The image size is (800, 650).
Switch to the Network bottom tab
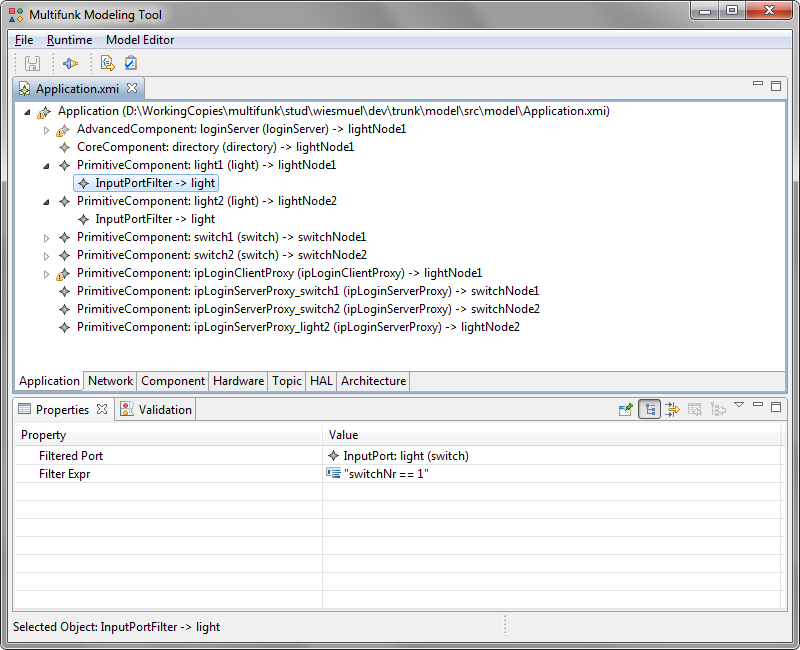110,381
